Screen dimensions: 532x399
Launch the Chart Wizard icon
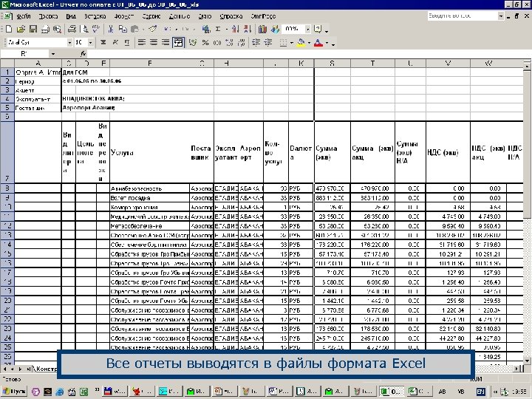click(262, 29)
